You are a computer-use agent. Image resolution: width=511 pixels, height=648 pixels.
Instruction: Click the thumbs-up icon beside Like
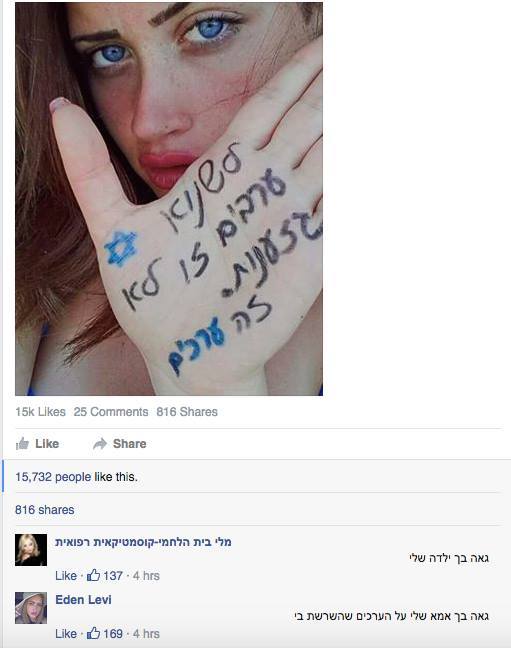pyautogui.click(x=22, y=443)
